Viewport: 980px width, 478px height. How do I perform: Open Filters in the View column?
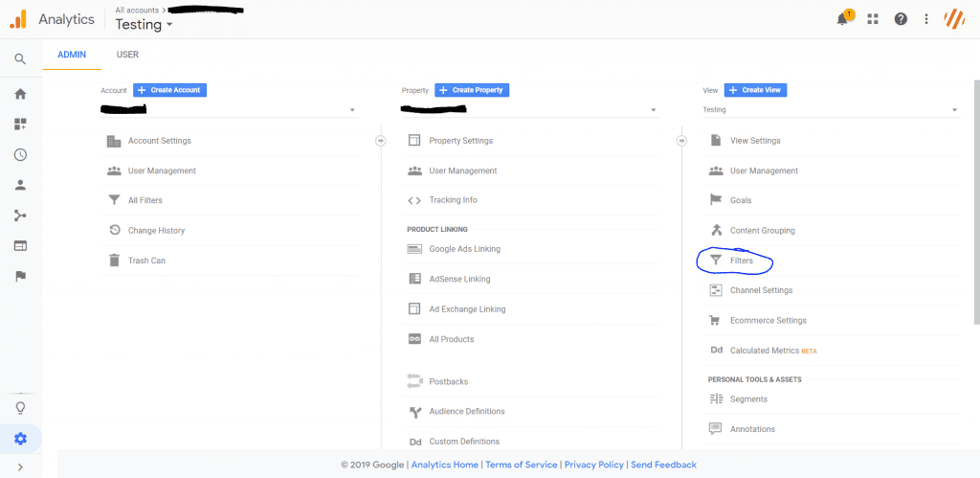pos(741,261)
